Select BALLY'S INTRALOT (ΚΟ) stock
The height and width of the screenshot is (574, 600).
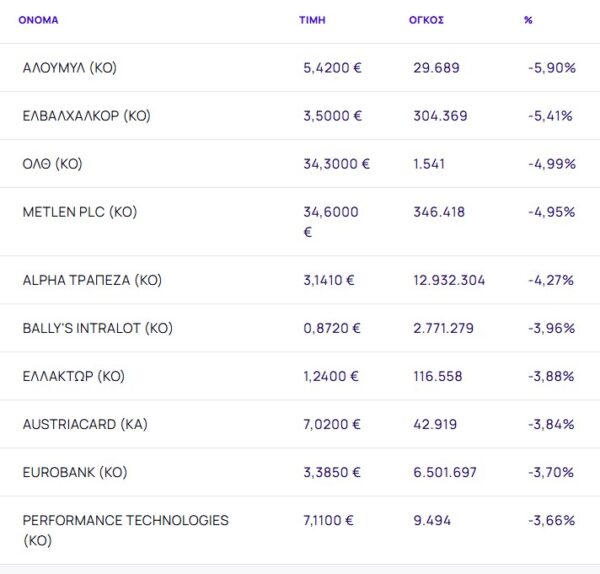96,328
